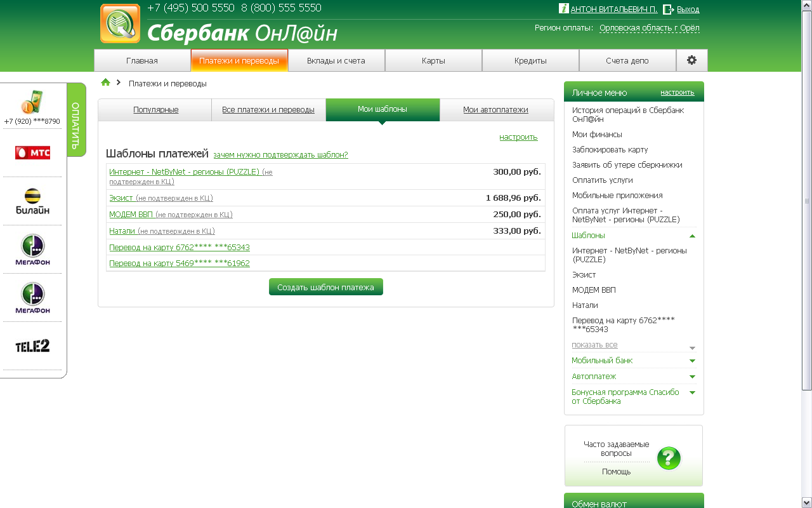Click the 333,00 руб. amount
This screenshot has width=812, height=508.
(x=517, y=231)
